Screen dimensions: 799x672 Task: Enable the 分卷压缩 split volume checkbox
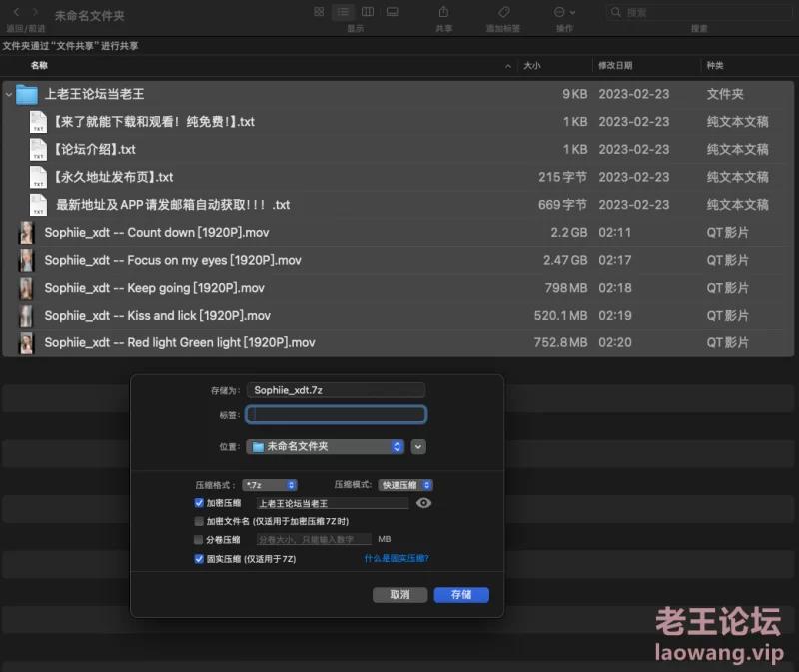coord(199,540)
